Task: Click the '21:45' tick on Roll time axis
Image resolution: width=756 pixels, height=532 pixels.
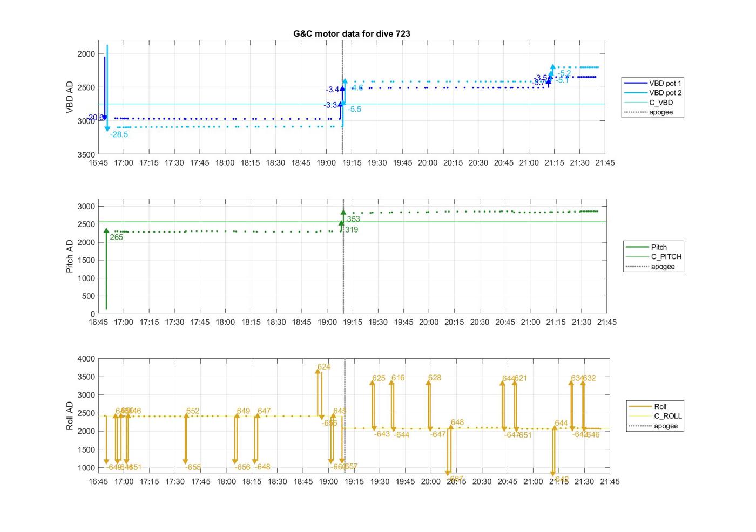Action: pyautogui.click(x=610, y=481)
